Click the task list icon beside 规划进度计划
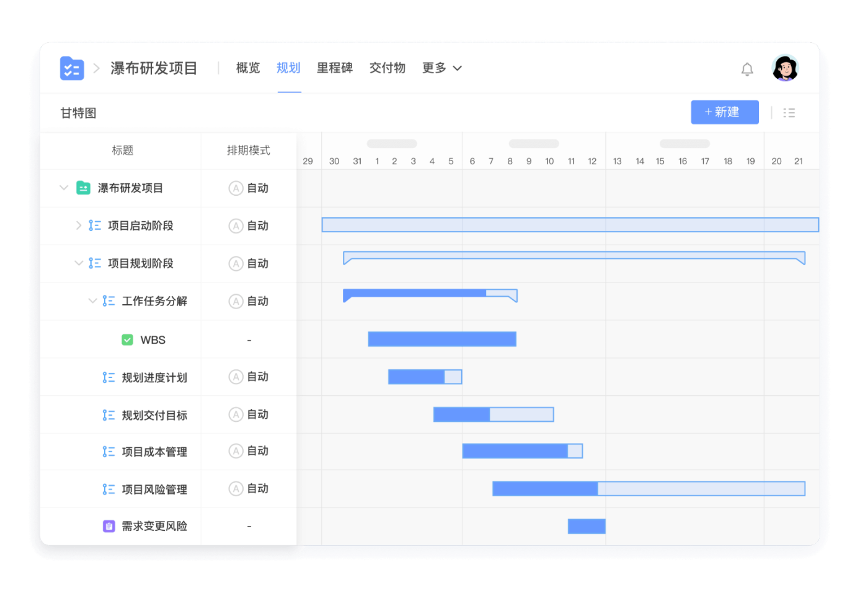The width and height of the screenshot is (868, 609). coord(108,377)
